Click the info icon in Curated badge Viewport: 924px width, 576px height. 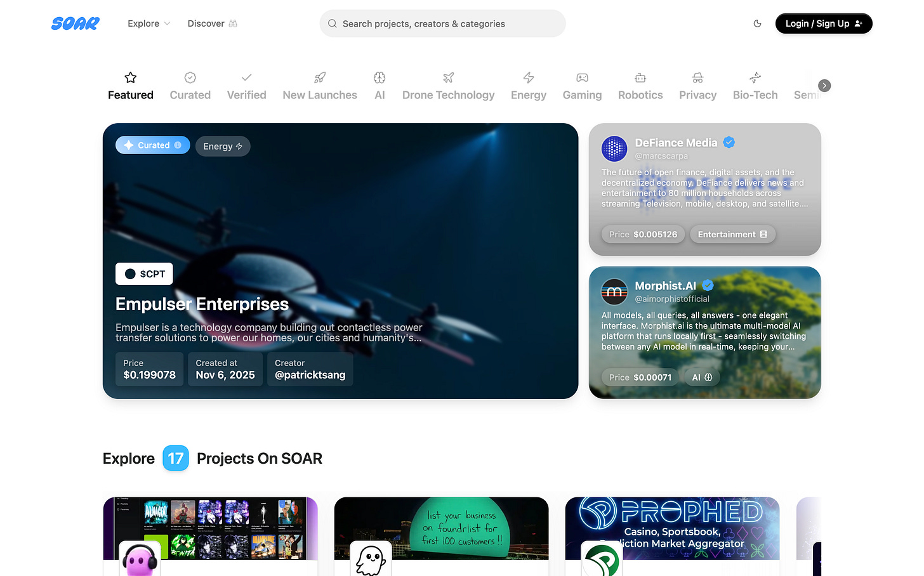178,145
